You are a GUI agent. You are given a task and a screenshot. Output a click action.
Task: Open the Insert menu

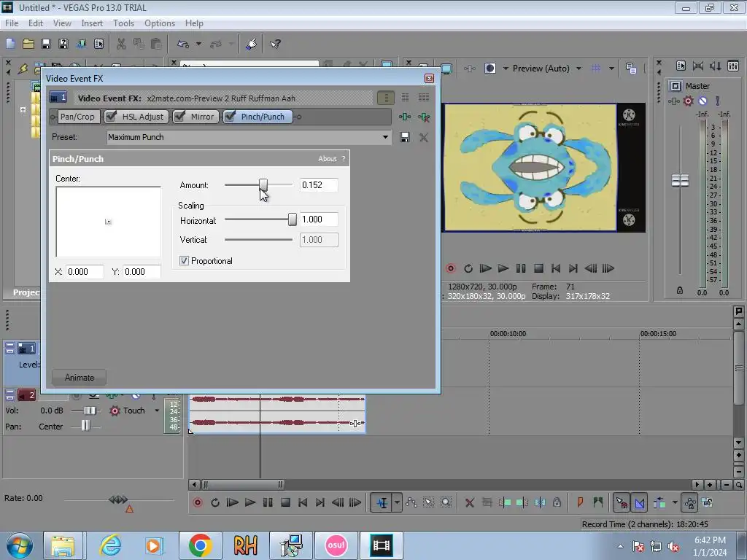point(91,23)
